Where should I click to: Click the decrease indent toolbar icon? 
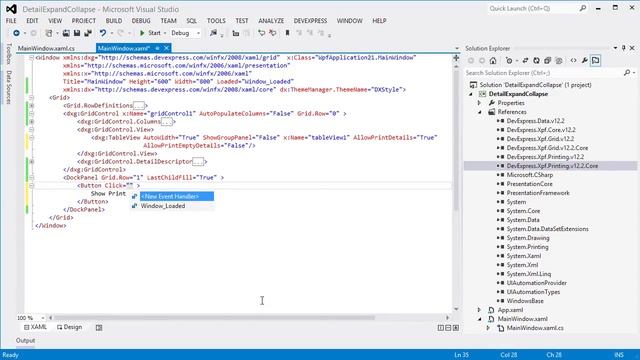[262, 33]
